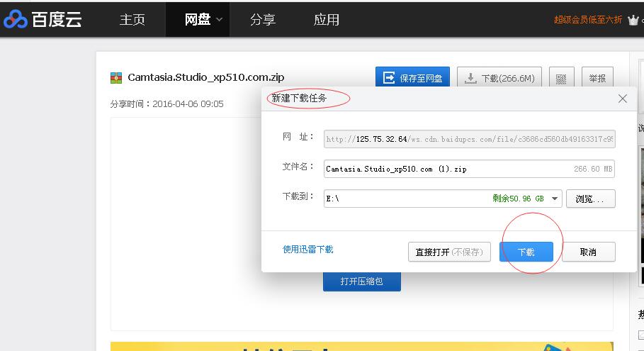Expand the 网盘 dropdown arrow
This screenshot has height=351, width=644.
[x=220, y=19]
